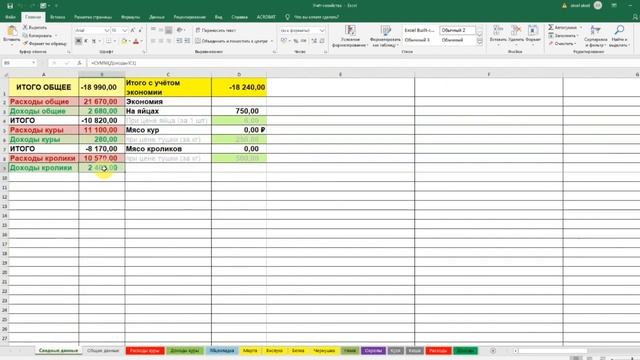Open the number format dropdown
This screenshot has height=360, width=640.
coord(322,31)
